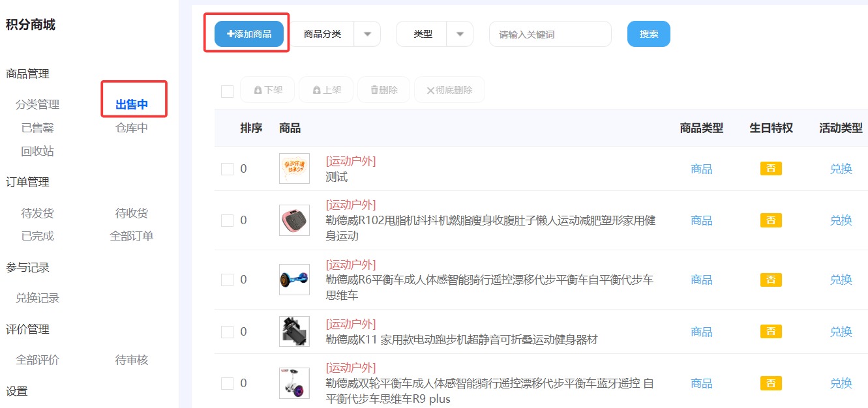Click the 添加商品 add product button

[249, 34]
